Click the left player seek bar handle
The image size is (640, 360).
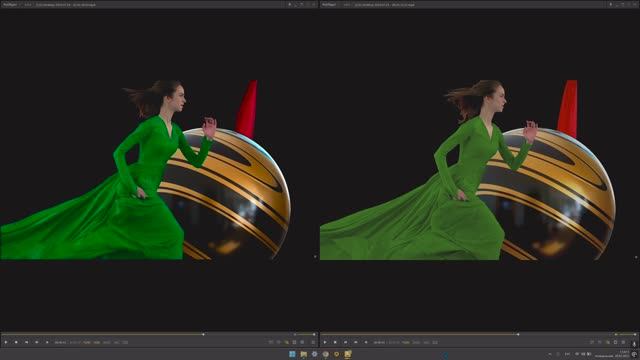tap(203, 334)
